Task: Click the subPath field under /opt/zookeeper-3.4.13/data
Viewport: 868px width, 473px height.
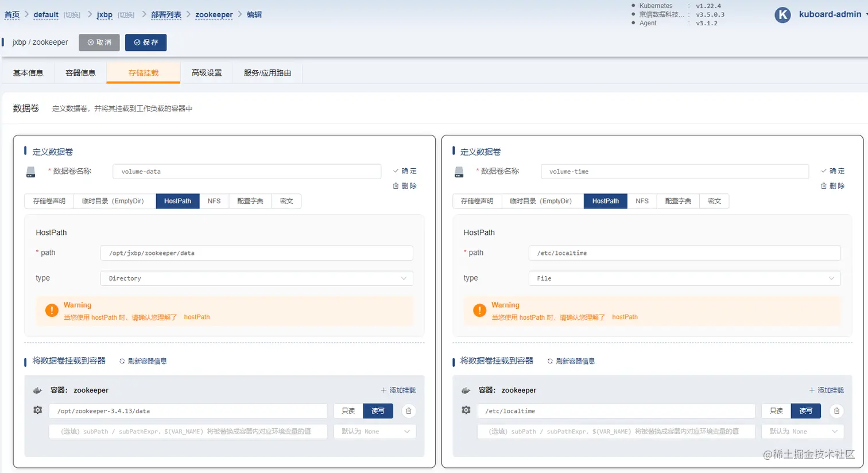Action: (188, 432)
